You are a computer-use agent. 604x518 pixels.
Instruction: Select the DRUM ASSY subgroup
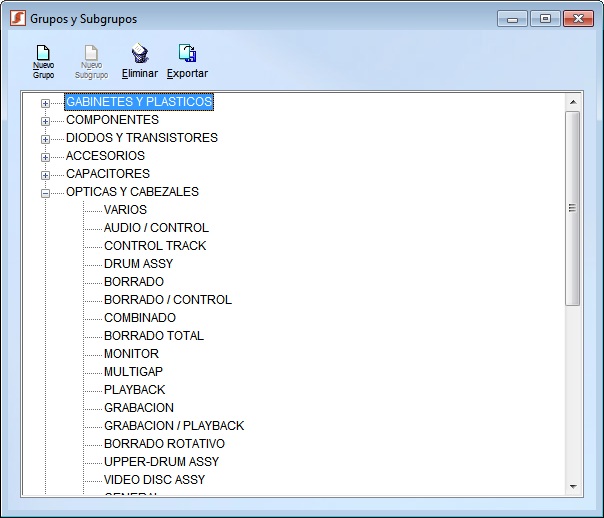point(138,264)
